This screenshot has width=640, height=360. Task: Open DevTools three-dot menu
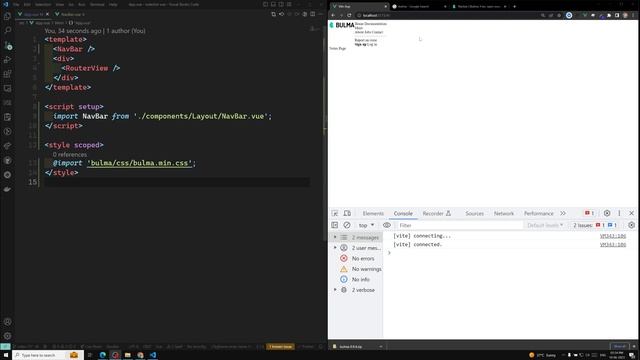(x=619, y=213)
